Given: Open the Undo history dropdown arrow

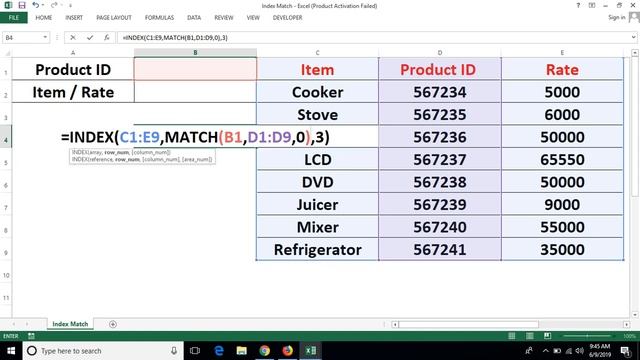Looking at the screenshot, I should (43, 5).
